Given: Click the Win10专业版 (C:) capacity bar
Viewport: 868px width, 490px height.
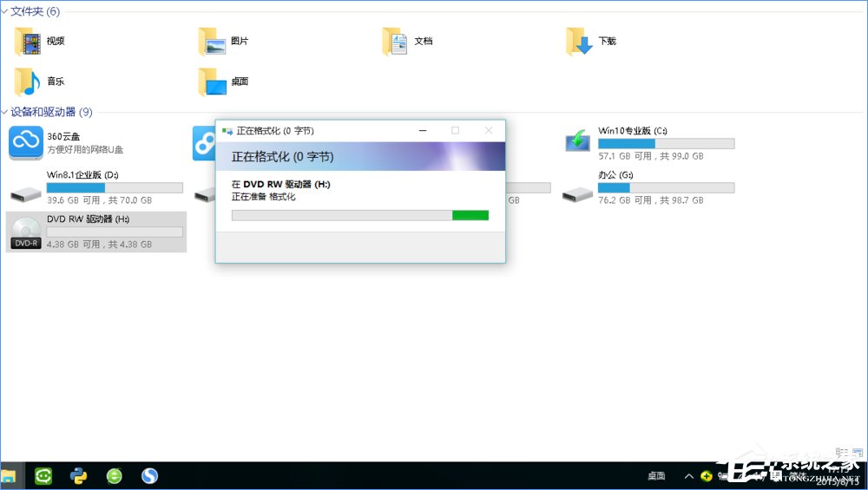Looking at the screenshot, I should click(x=666, y=144).
